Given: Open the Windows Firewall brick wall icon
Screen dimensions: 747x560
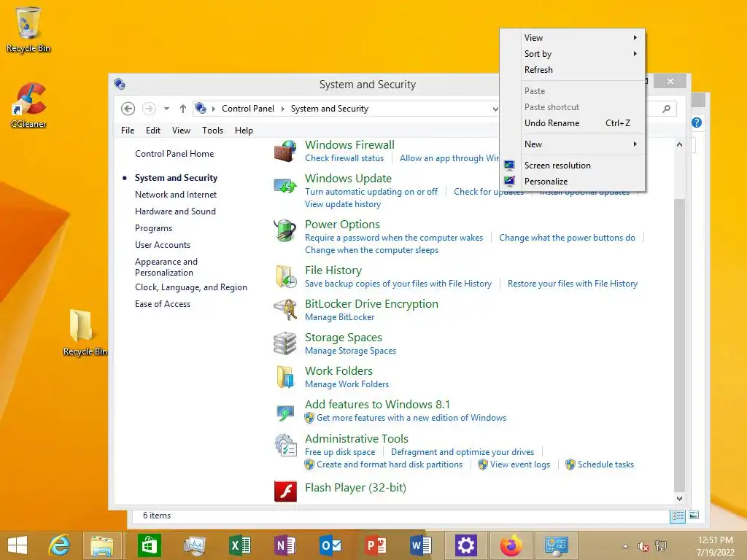Looking at the screenshot, I should click(x=285, y=151).
